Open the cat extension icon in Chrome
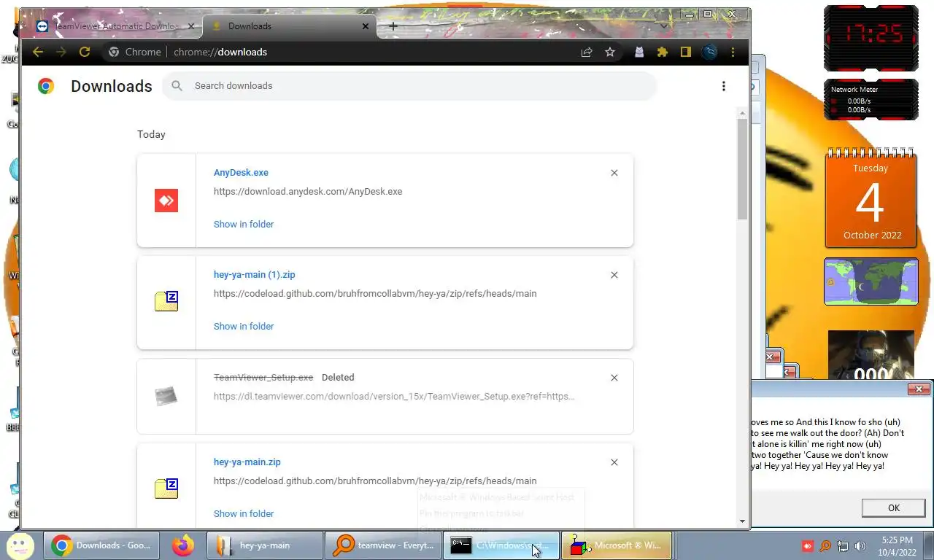 tap(639, 52)
